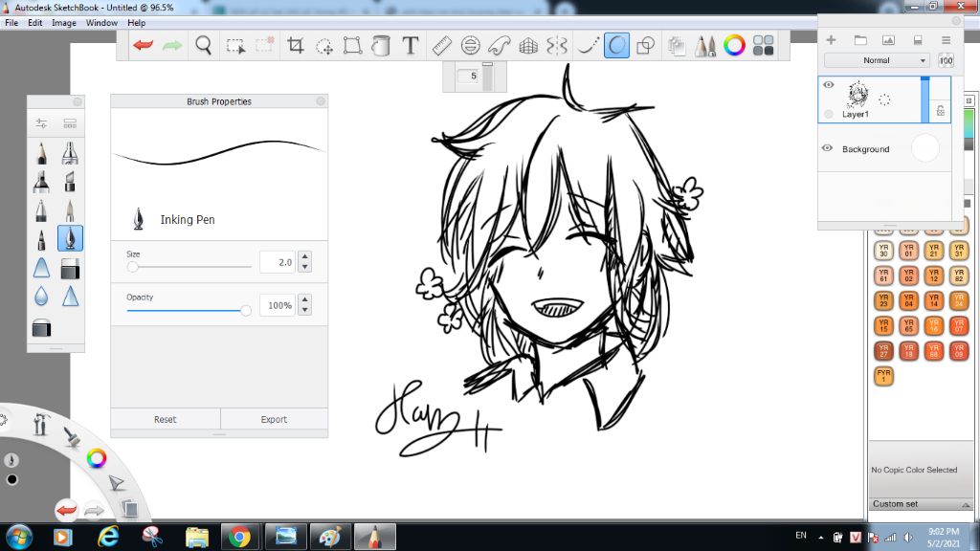Click Reset in Brush Properties
This screenshot has height=551, width=980.
pos(166,419)
